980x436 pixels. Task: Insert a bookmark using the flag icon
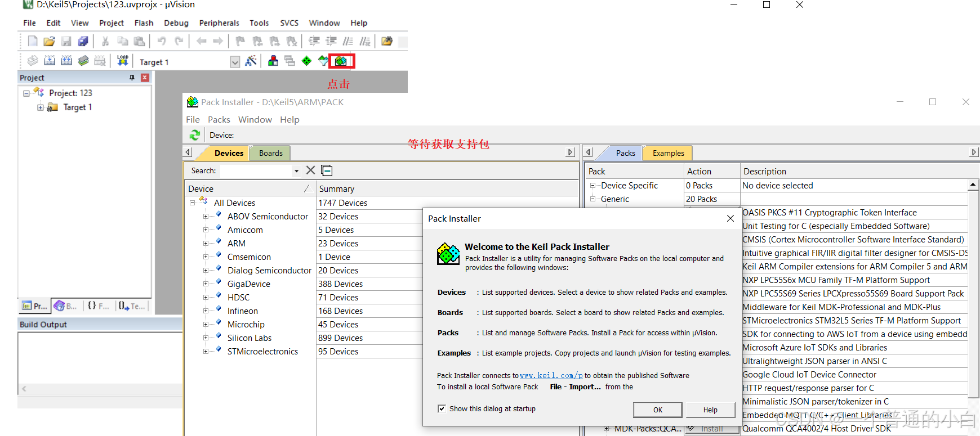[240, 41]
